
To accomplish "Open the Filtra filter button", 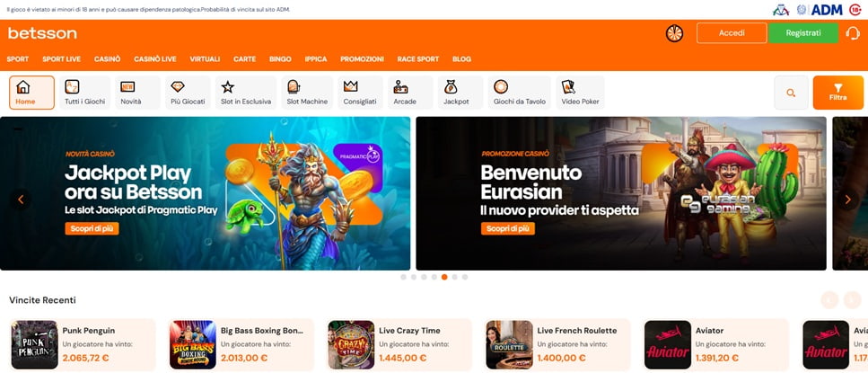I will (838, 93).
